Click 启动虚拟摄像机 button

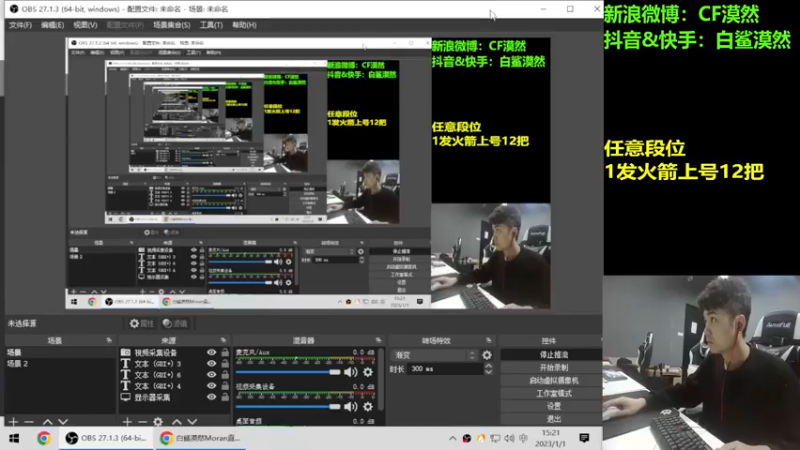pos(553,381)
